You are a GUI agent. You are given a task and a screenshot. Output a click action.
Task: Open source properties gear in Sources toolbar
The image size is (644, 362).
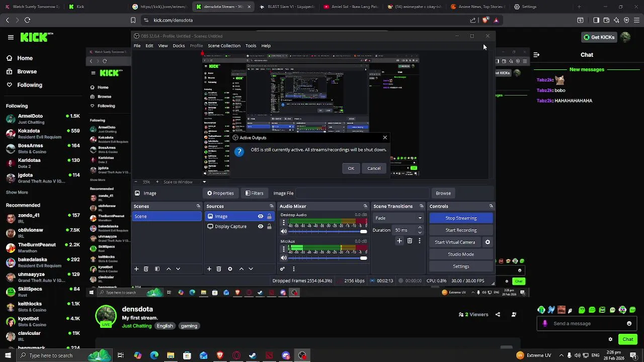point(230,269)
